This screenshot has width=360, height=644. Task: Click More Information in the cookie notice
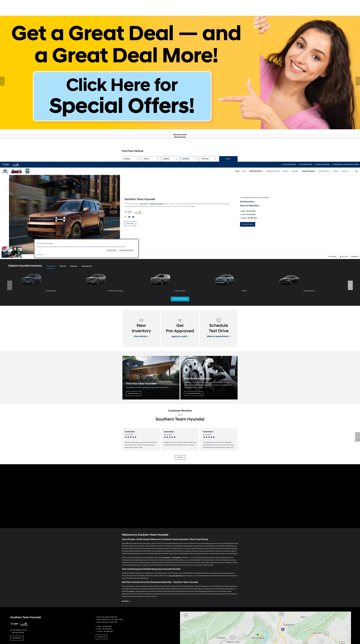coord(112,250)
